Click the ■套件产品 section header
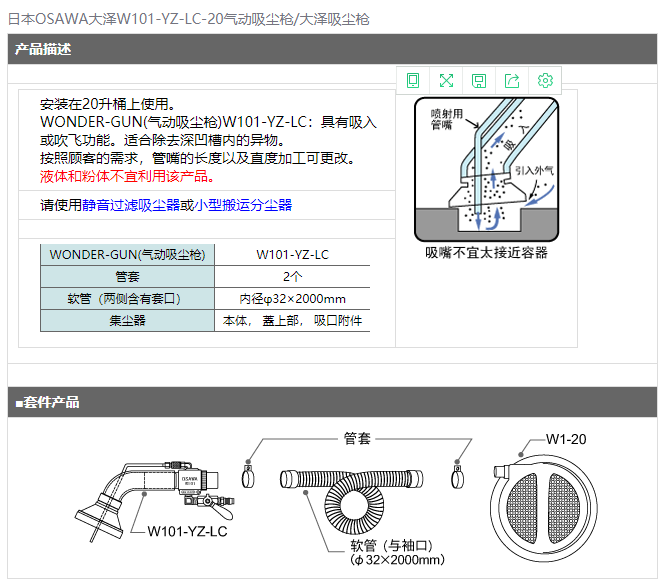The image size is (666, 585). [47, 402]
